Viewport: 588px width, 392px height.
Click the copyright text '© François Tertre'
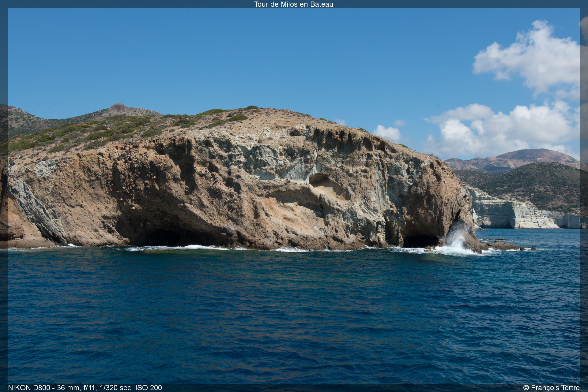(551, 388)
